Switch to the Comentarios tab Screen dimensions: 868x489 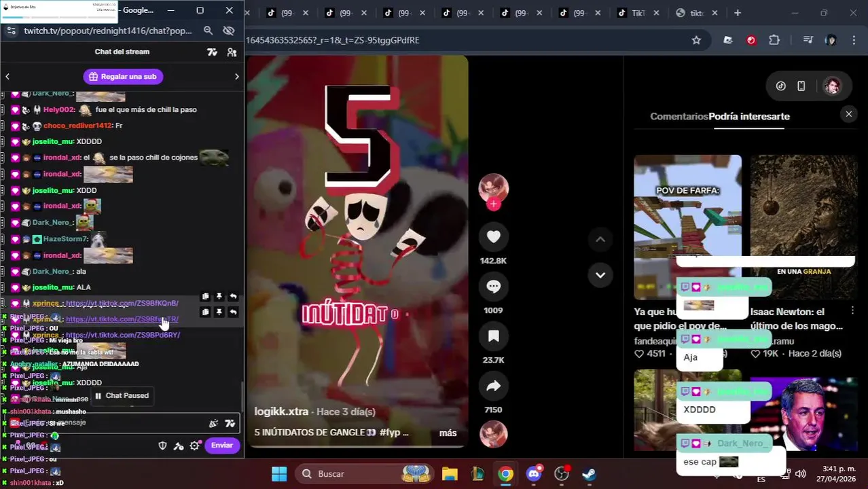pyautogui.click(x=679, y=116)
